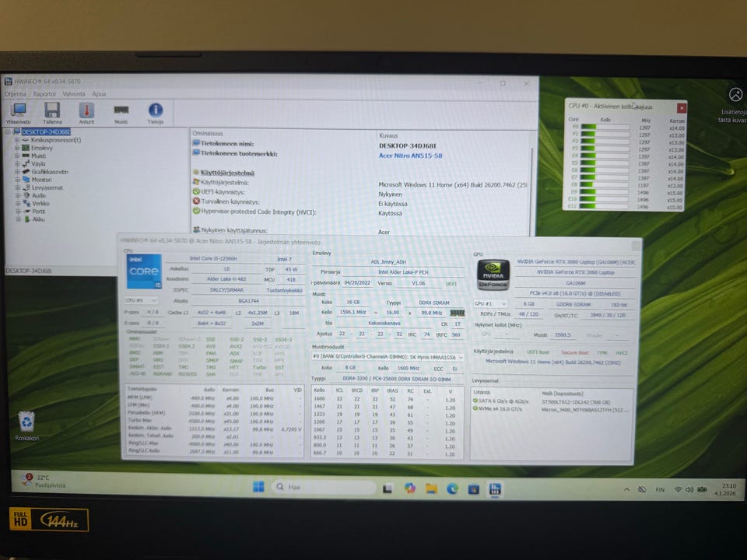
Task: Close the CPU #0 active clock window
Action: pyautogui.click(x=682, y=108)
